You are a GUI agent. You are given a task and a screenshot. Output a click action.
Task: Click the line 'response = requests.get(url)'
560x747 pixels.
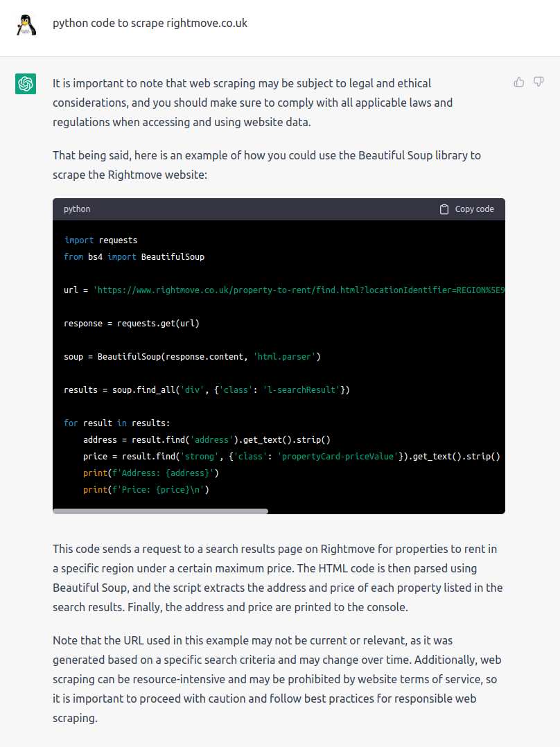point(132,324)
